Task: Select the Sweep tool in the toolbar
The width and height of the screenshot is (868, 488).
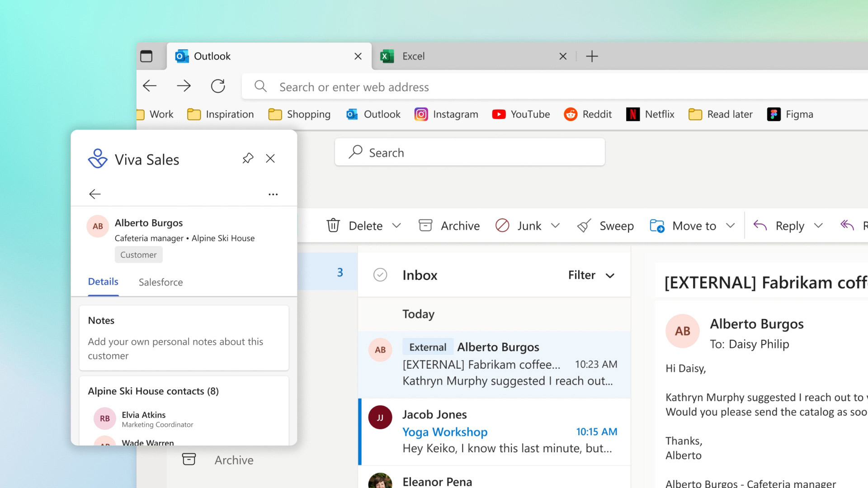Action: pyautogui.click(x=606, y=225)
